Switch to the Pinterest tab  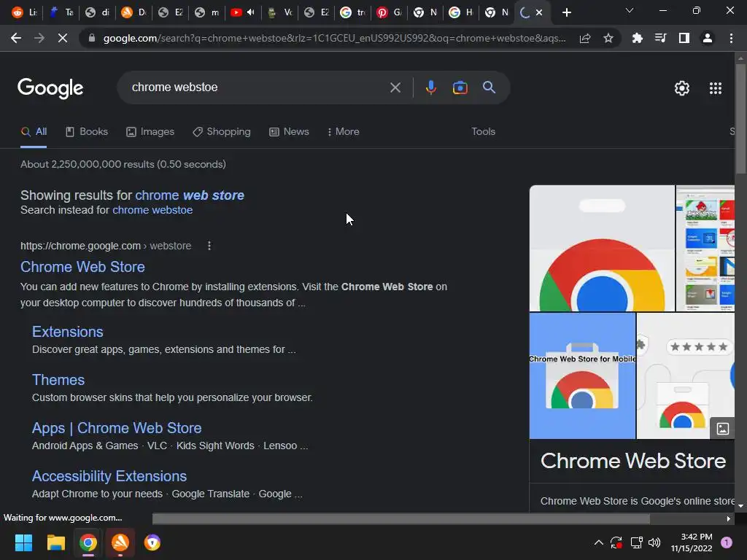point(390,12)
